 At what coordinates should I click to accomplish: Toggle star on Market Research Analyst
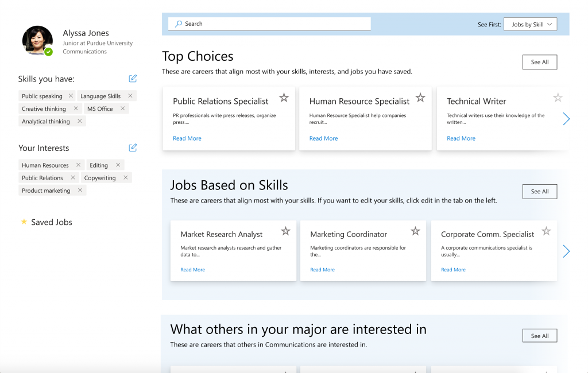point(285,231)
